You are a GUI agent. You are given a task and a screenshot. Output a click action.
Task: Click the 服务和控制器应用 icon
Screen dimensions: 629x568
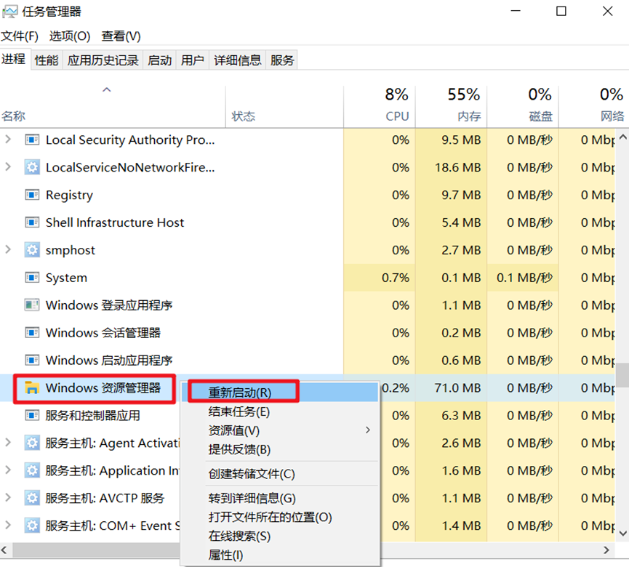[x=32, y=415]
